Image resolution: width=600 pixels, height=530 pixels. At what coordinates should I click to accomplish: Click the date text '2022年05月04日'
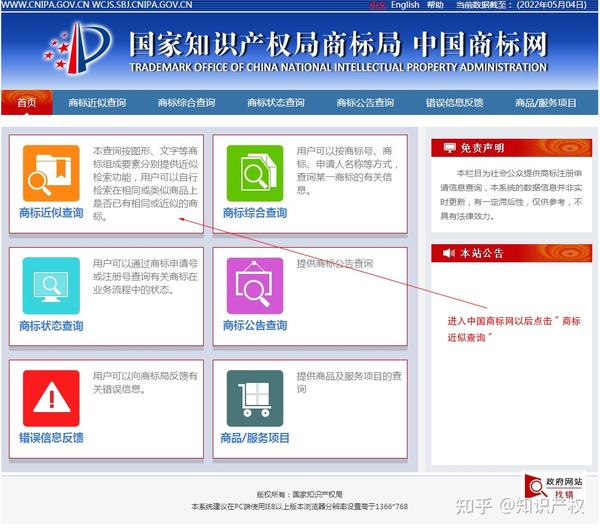click(x=551, y=5)
